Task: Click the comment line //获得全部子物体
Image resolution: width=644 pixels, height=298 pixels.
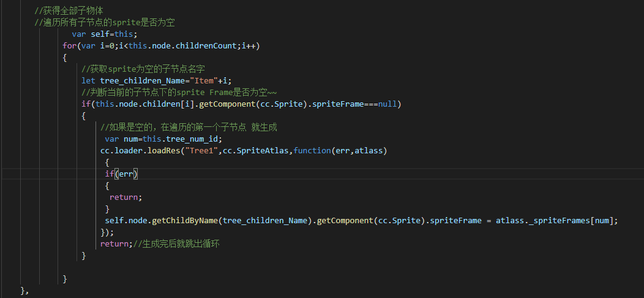Action: tap(69, 10)
